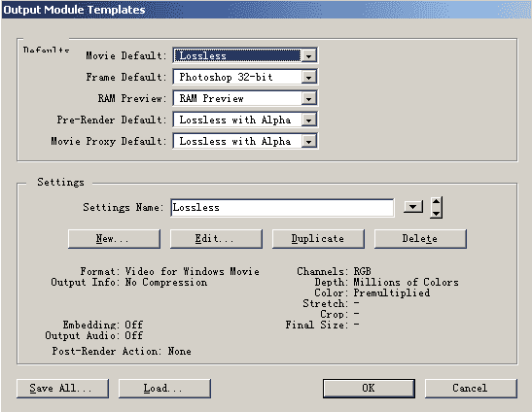Click the New... button
This screenshot has height=412, width=532.
tap(114, 239)
